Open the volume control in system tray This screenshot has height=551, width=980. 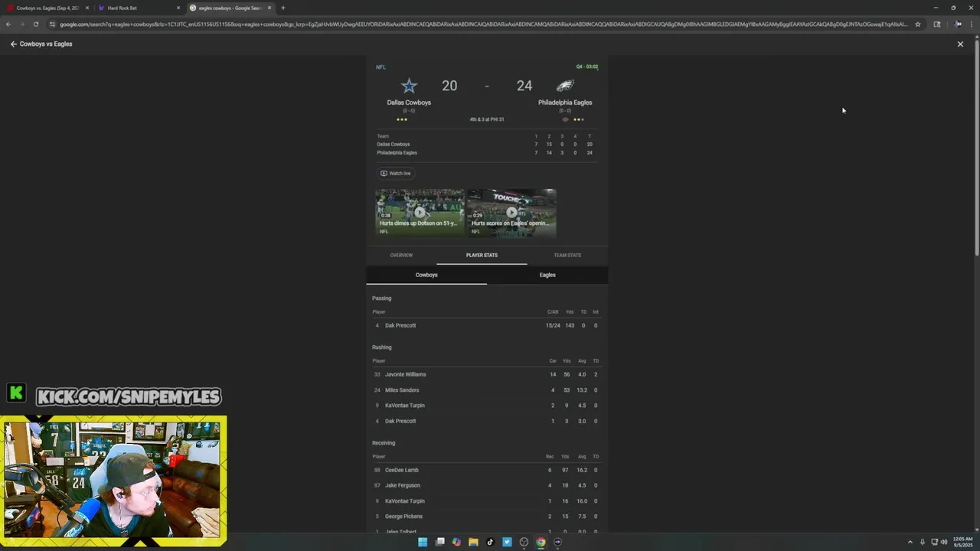[944, 542]
